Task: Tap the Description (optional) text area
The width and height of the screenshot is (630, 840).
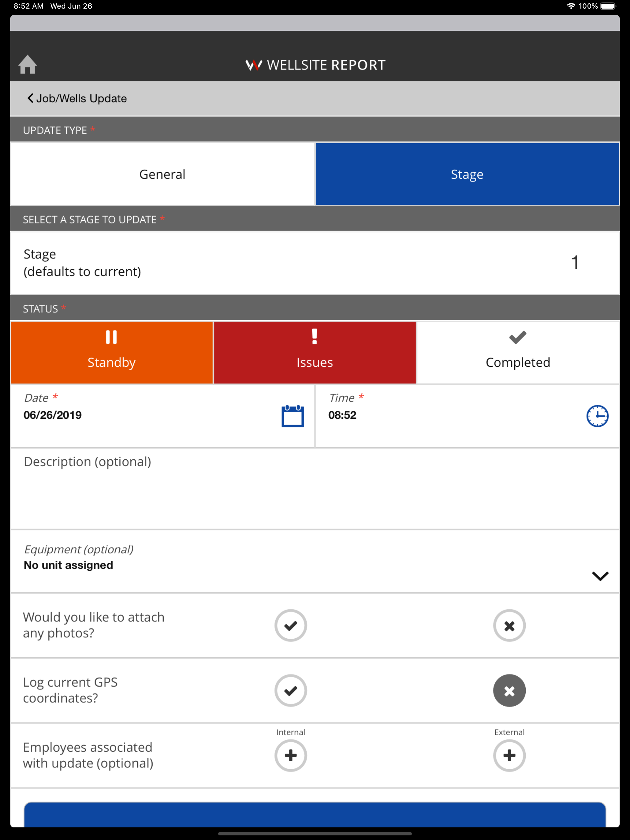Action: click(x=315, y=489)
